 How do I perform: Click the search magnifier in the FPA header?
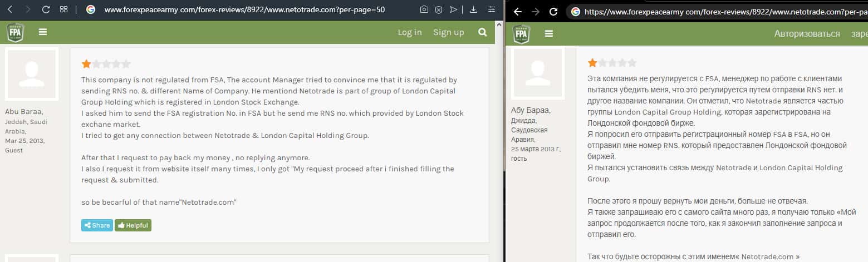[x=483, y=32]
